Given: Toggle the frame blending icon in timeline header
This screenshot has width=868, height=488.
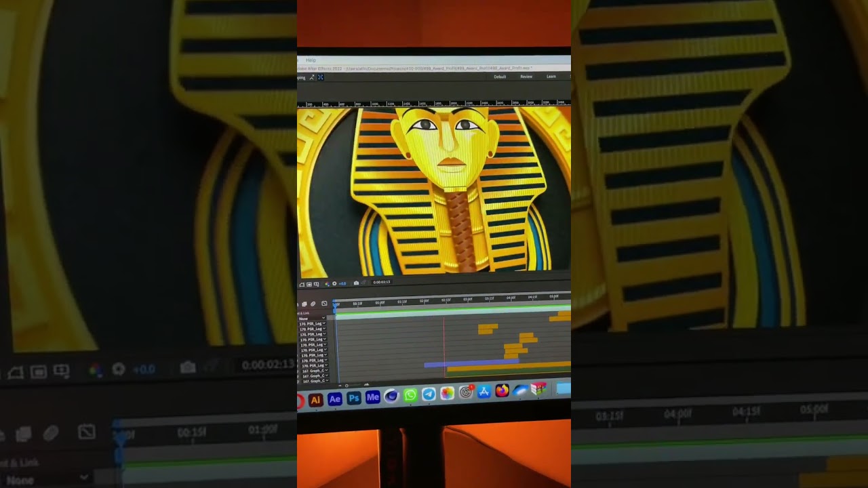Looking at the screenshot, I should (x=304, y=304).
